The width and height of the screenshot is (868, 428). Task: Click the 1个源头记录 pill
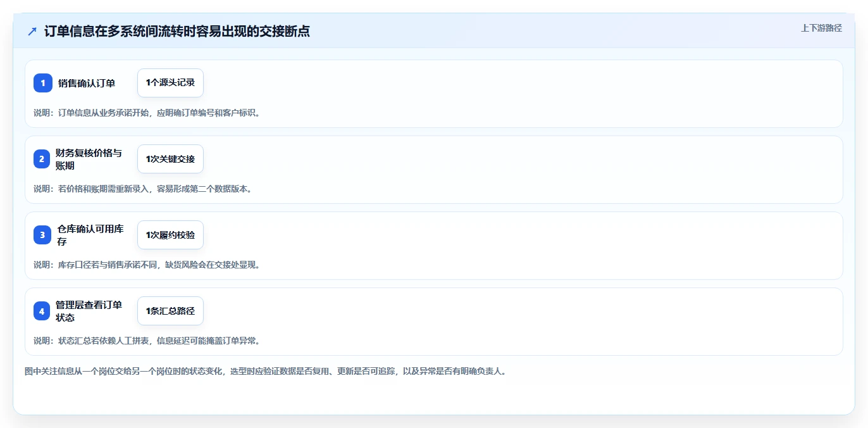coord(170,83)
